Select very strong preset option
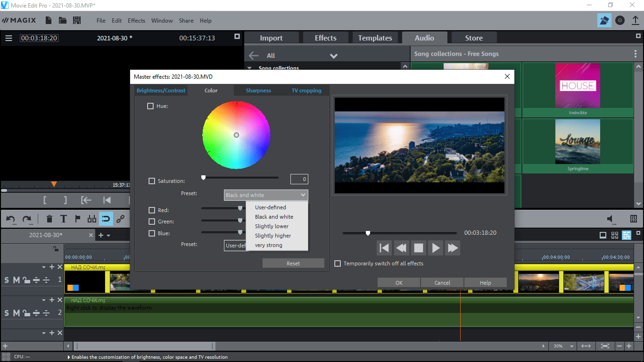The image size is (644, 362). click(269, 245)
